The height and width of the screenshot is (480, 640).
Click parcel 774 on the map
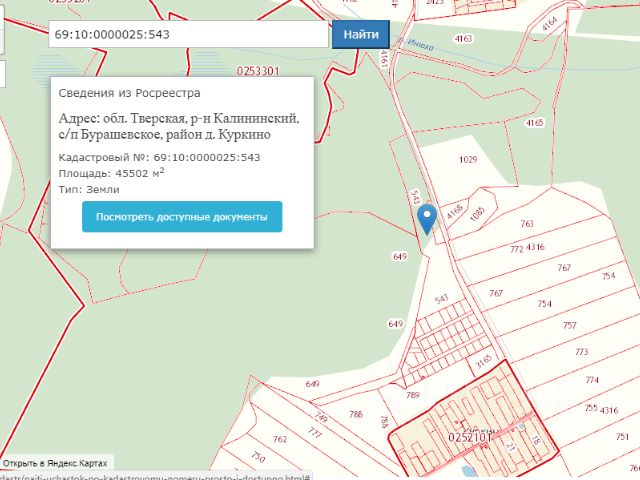[591, 380]
